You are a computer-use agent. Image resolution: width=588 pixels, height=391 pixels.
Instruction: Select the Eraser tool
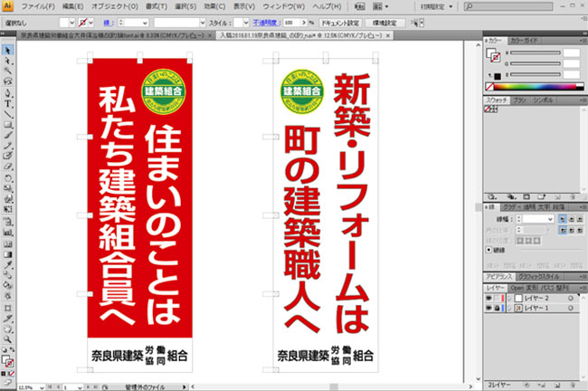pyautogui.click(x=8, y=167)
